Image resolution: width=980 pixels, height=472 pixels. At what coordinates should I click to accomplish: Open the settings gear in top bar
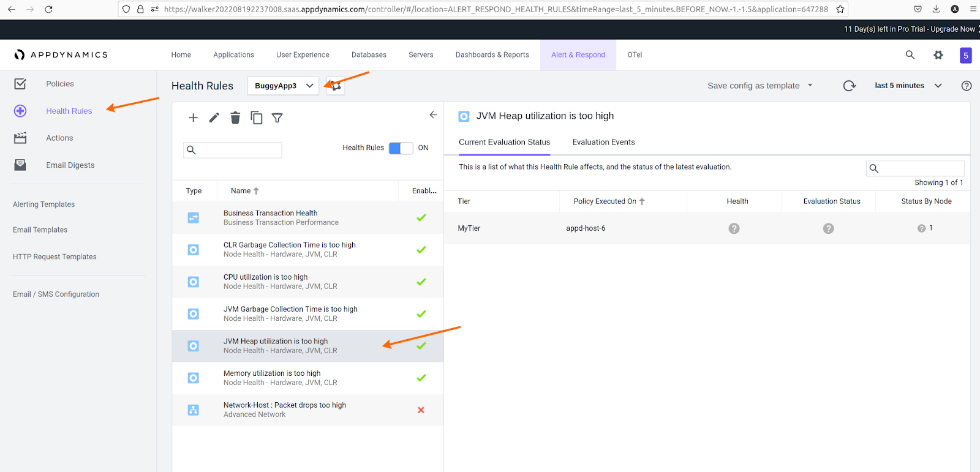[938, 55]
